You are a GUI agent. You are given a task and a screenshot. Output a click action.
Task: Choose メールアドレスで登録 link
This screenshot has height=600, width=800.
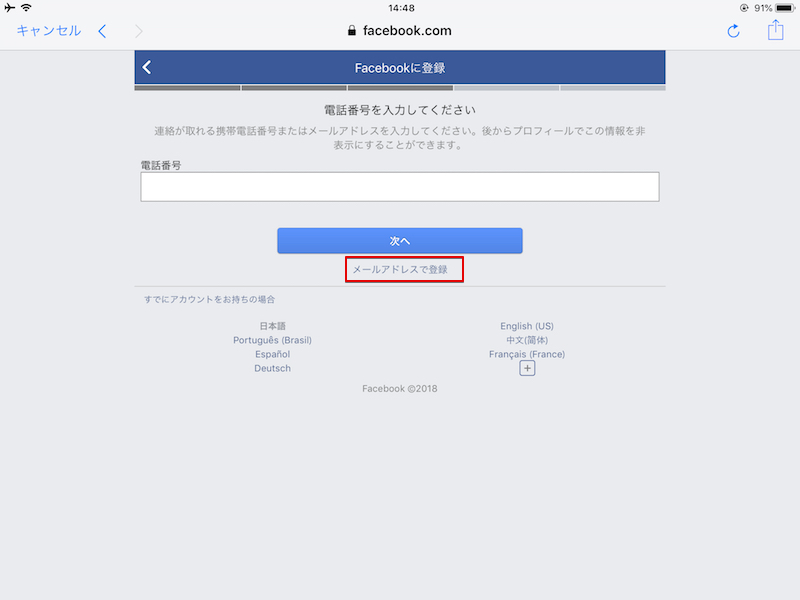pyautogui.click(x=400, y=269)
